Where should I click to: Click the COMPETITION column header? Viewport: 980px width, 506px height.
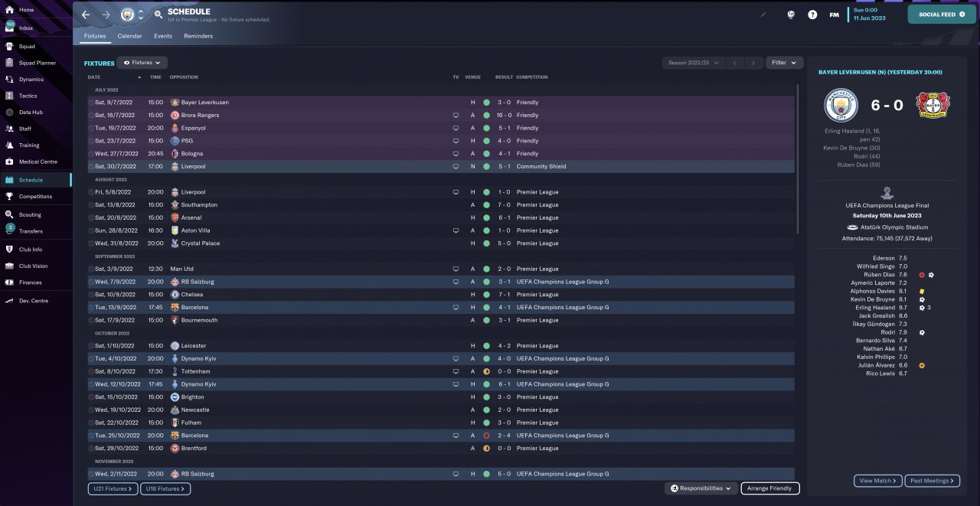pos(531,77)
